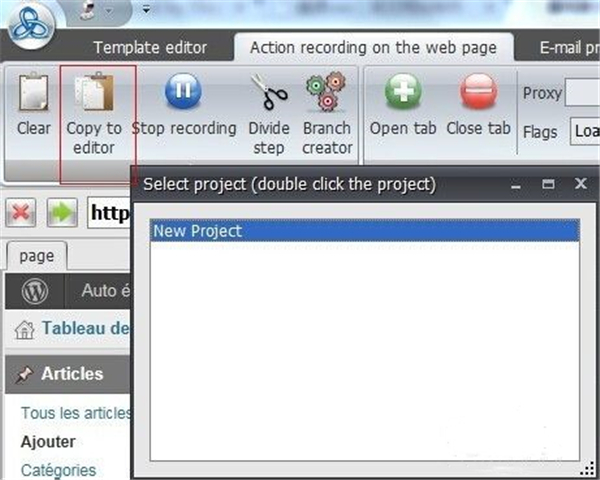The width and height of the screenshot is (600, 480).
Task: Open the Flags dropdown box
Action: (x=584, y=131)
